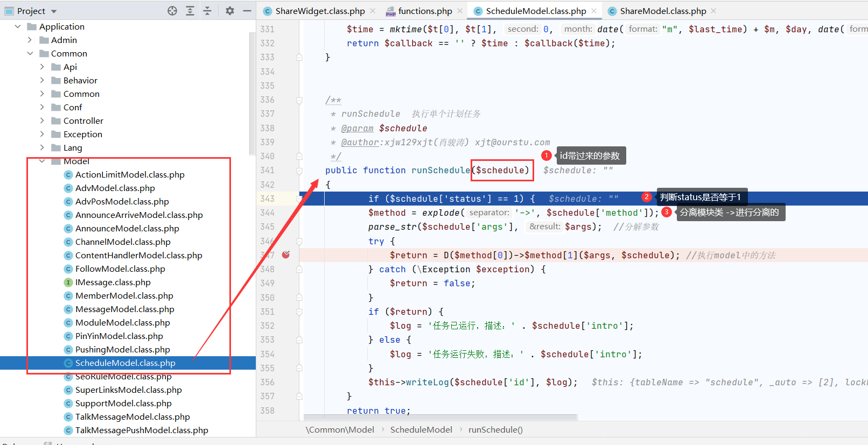Toggle the breakpoint on line 347

coord(286,255)
